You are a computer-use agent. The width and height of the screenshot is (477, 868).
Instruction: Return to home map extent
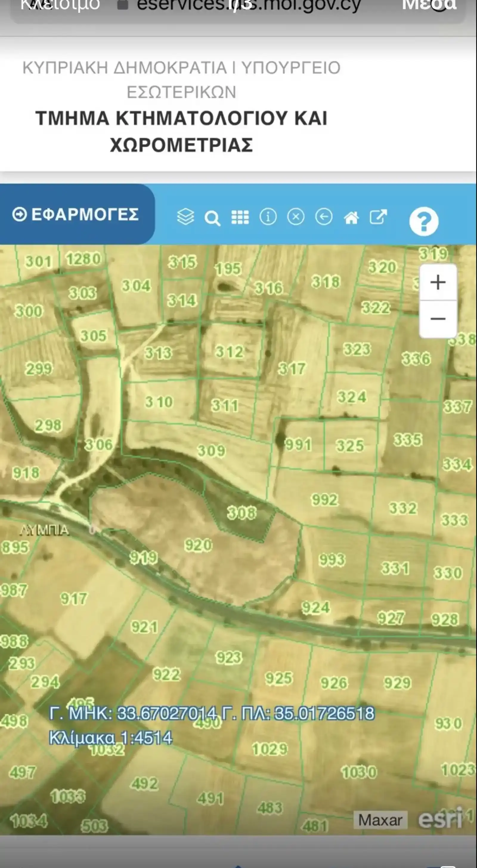351,218
